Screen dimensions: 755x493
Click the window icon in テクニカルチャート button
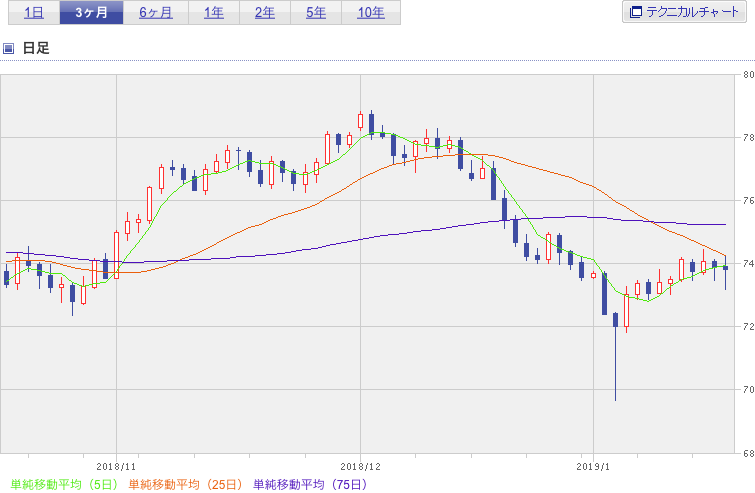pos(636,12)
